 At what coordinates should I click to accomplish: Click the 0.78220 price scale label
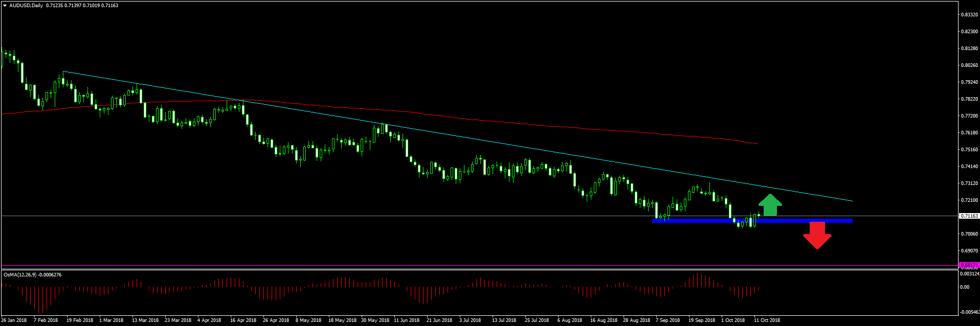click(970, 99)
